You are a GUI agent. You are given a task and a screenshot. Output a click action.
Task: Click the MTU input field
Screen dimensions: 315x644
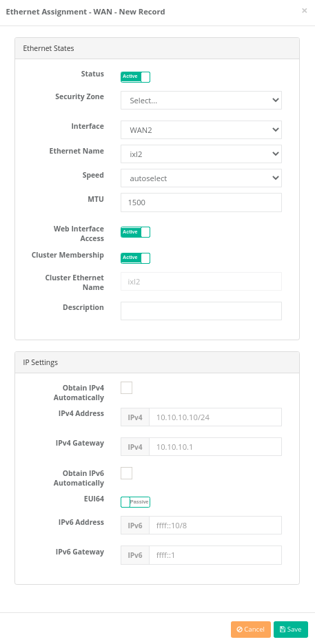(x=201, y=202)
